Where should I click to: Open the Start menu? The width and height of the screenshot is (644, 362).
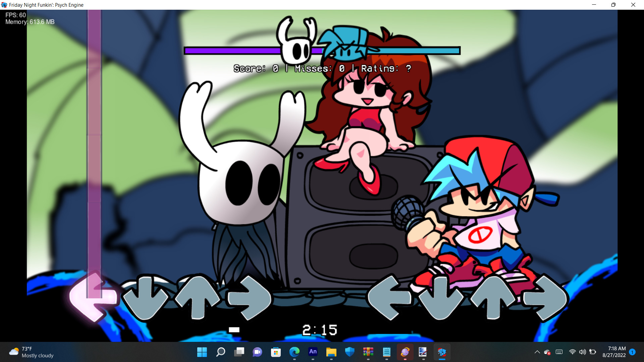point(202,352)
